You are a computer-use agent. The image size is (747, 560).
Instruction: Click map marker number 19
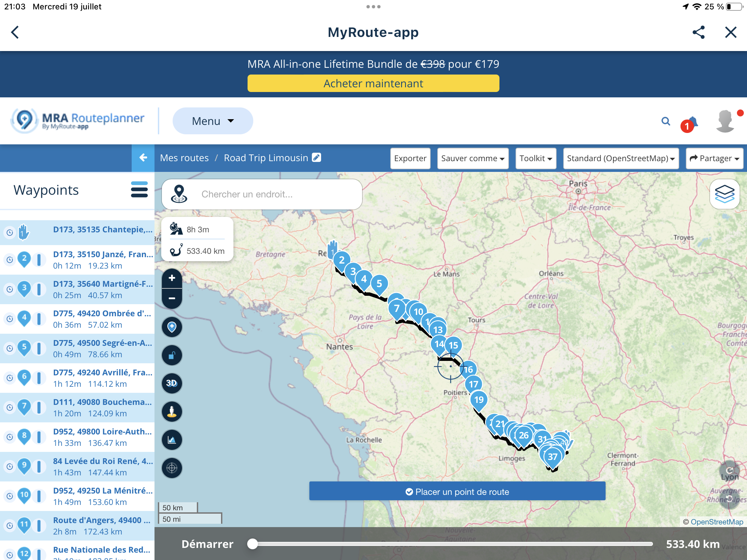coord(479,400)
